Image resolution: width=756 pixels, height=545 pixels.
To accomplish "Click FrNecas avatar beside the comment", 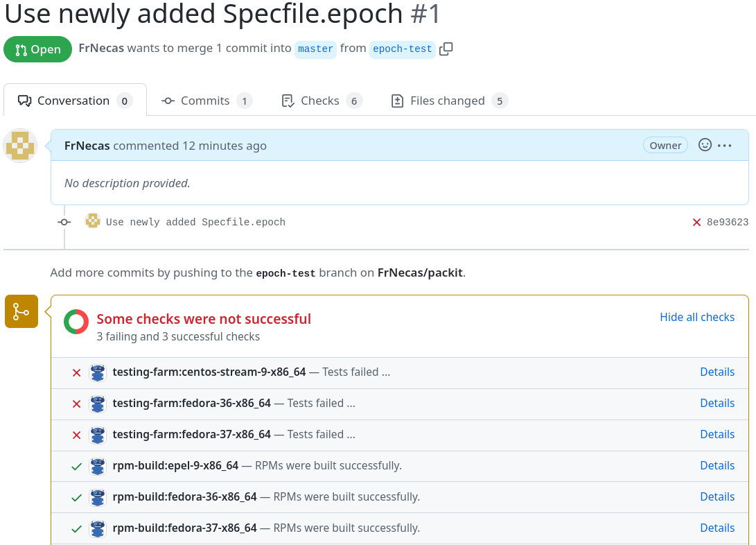I will pyautogui.click(x=20, y=146).
